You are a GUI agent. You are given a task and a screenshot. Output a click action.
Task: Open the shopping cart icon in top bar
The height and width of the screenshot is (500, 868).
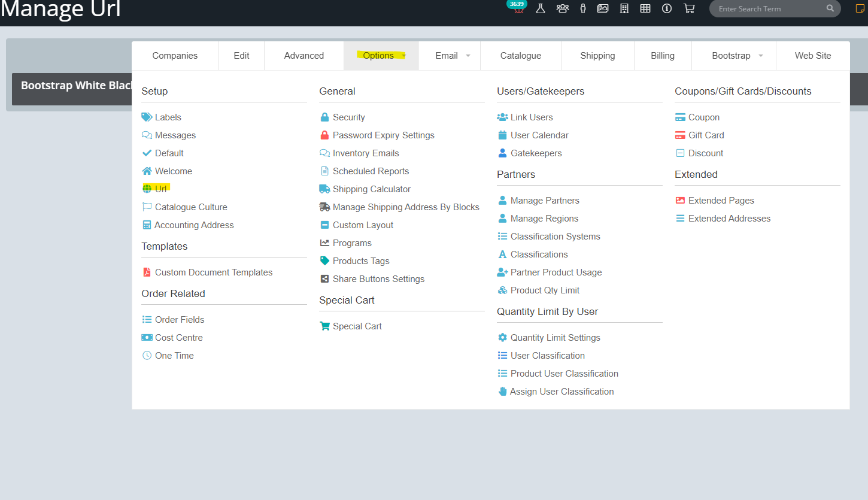coord(689,8)
